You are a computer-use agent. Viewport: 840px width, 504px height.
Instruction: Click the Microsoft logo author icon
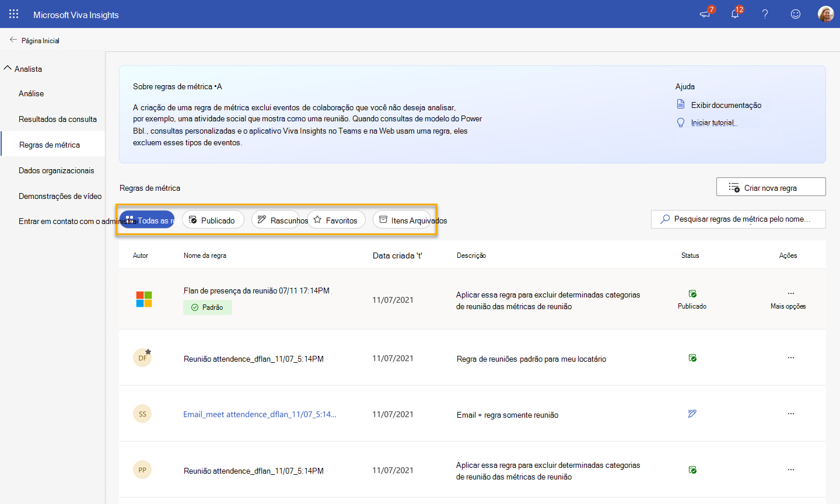click(x=144, y=299)
